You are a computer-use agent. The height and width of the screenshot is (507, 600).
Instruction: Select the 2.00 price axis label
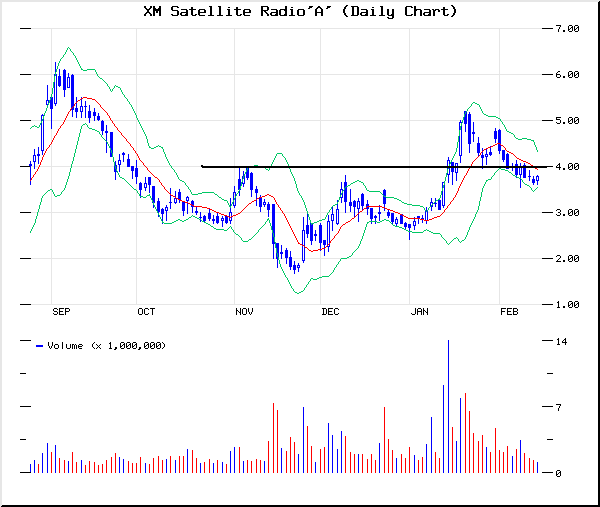click(567, 259)
